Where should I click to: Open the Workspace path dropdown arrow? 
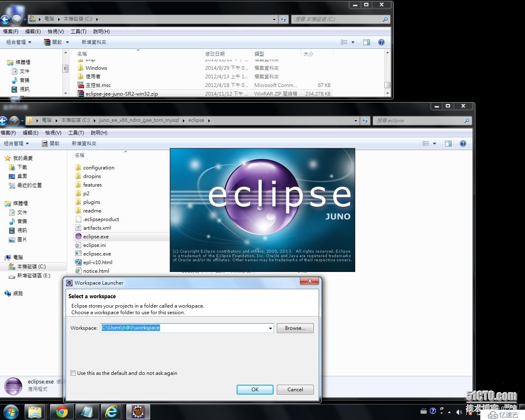270,328
